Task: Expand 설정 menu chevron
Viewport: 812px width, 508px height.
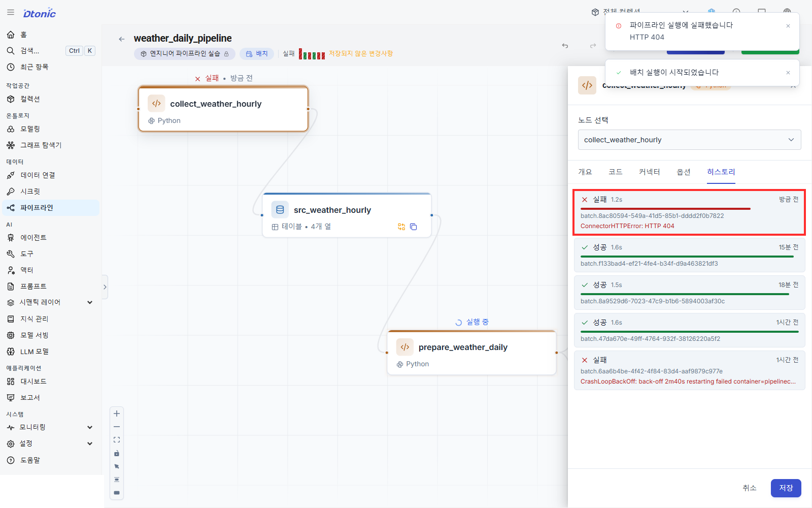Action: click(90, 443)
